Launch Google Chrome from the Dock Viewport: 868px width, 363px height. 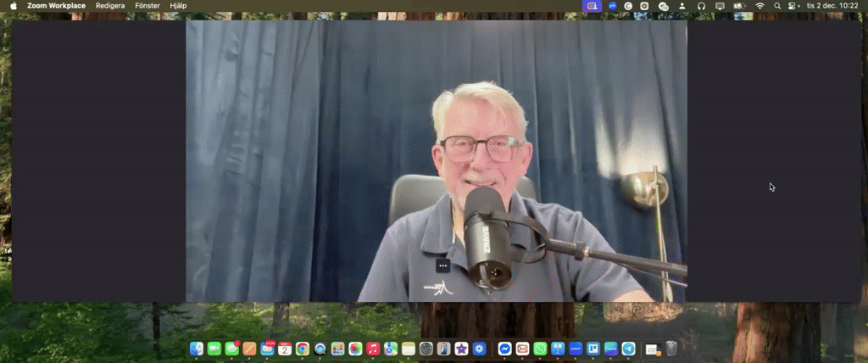click(x=303, y=349)
